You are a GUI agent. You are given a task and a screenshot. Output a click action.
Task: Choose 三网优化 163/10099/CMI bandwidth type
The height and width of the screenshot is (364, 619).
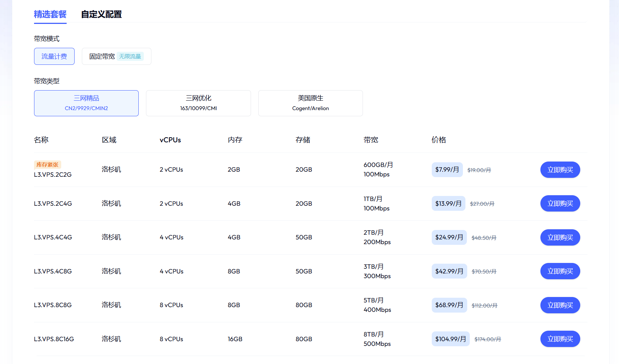198,103
